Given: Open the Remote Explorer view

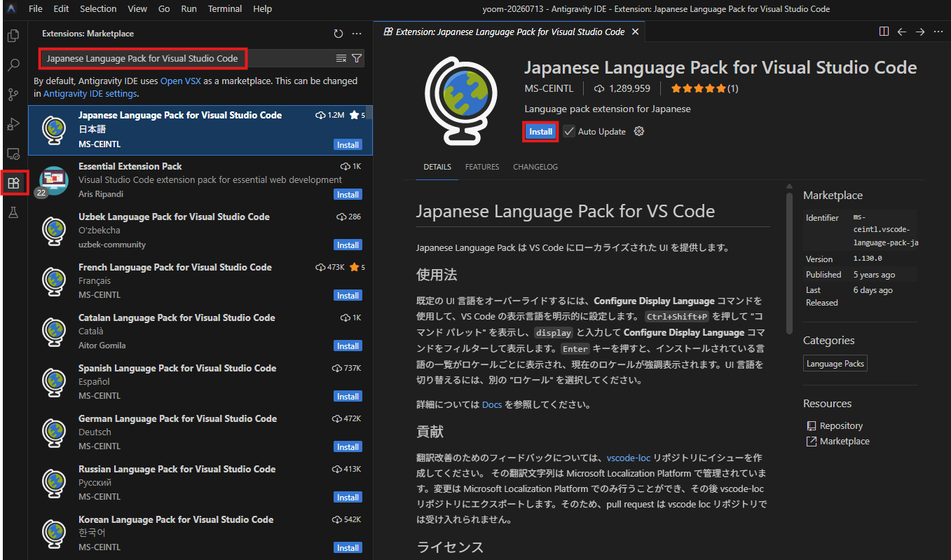Looking at the screenshot, I should 13,153.
